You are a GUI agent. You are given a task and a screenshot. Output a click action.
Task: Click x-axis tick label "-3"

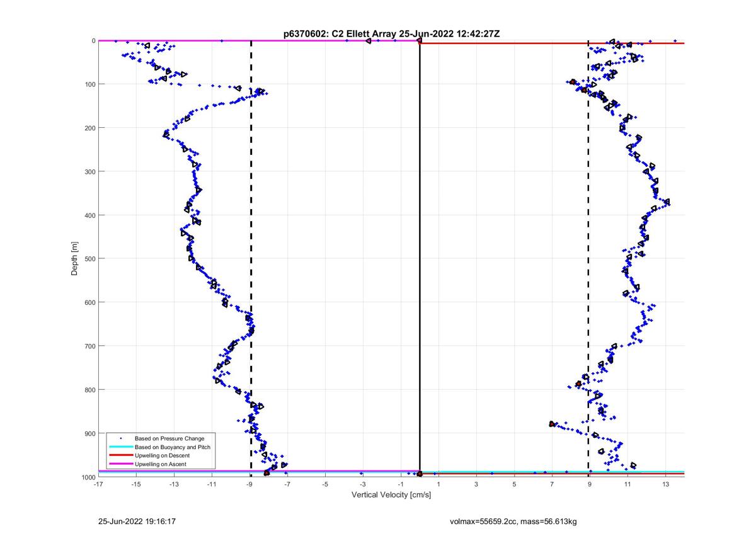[x=363, y=484]
